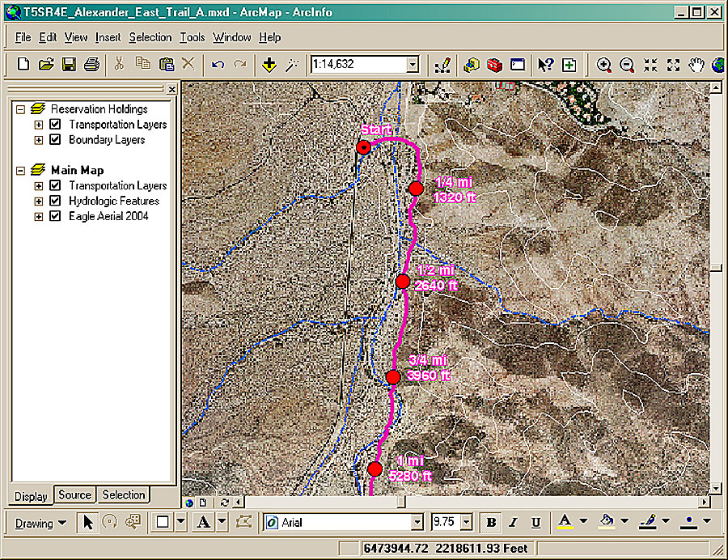Click the Fixed Zoom Out arrows icon
The height and width of the screenshot is (560, 728).
673,65
